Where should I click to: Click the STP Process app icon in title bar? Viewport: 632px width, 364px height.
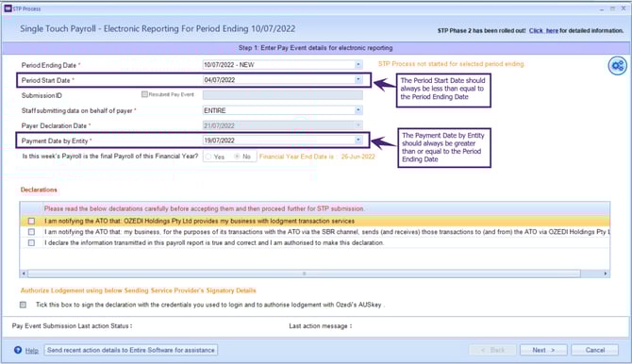point(8,8)
